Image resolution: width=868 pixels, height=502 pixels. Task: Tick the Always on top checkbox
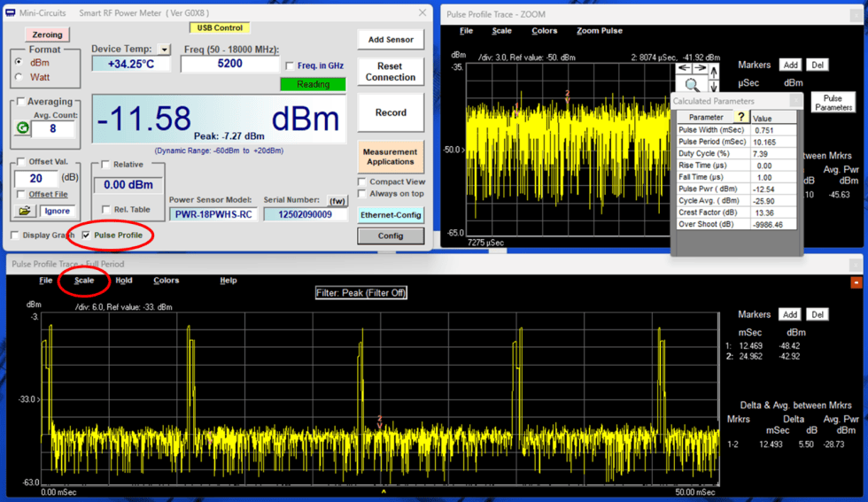click(x=362, y=194)
